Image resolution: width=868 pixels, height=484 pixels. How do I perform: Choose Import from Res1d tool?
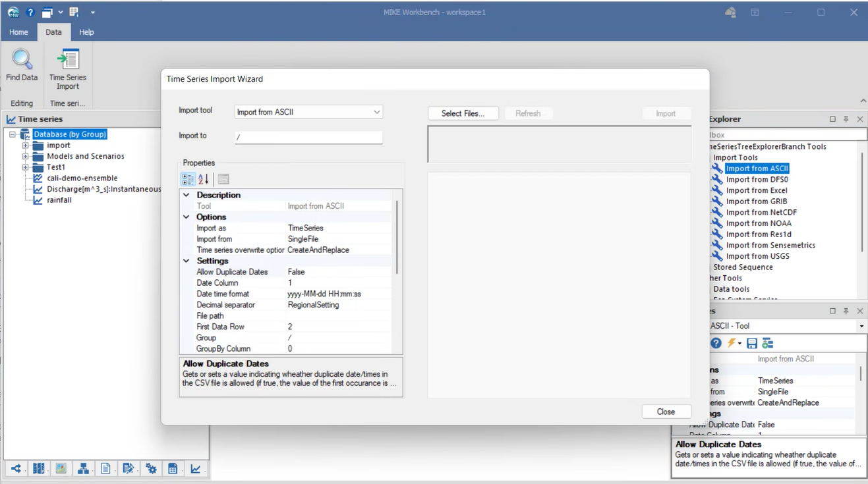tap(759, 234)
